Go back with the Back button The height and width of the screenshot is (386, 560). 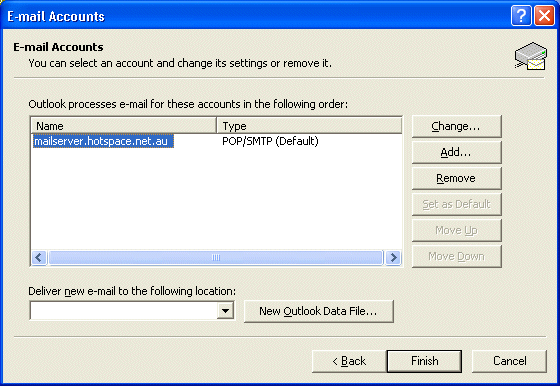349,361
